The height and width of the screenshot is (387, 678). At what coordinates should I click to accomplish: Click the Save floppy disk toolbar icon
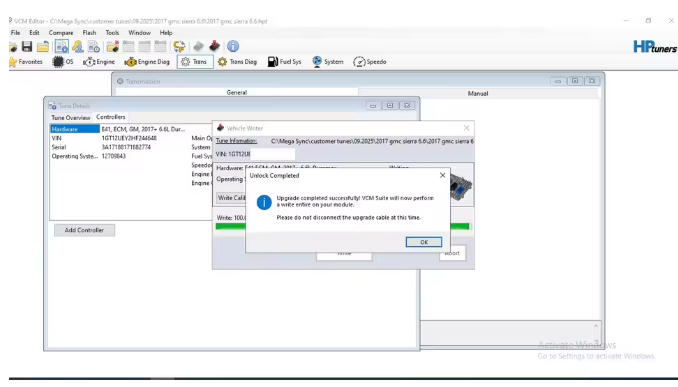point(27,46)
